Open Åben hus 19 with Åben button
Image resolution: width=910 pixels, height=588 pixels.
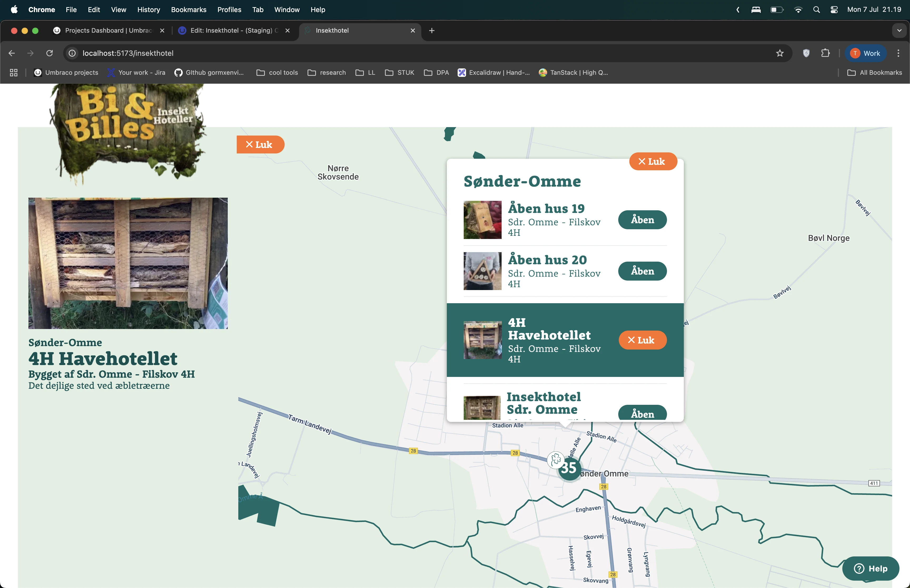[x=642, y=220]
